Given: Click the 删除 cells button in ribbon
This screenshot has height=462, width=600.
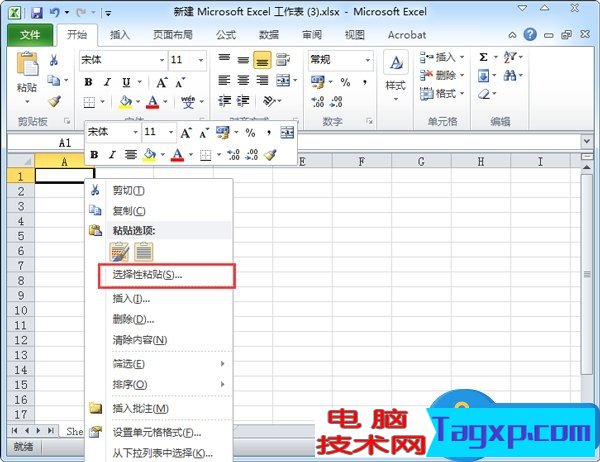Looking at the screenshot, I should pos(441,75).
